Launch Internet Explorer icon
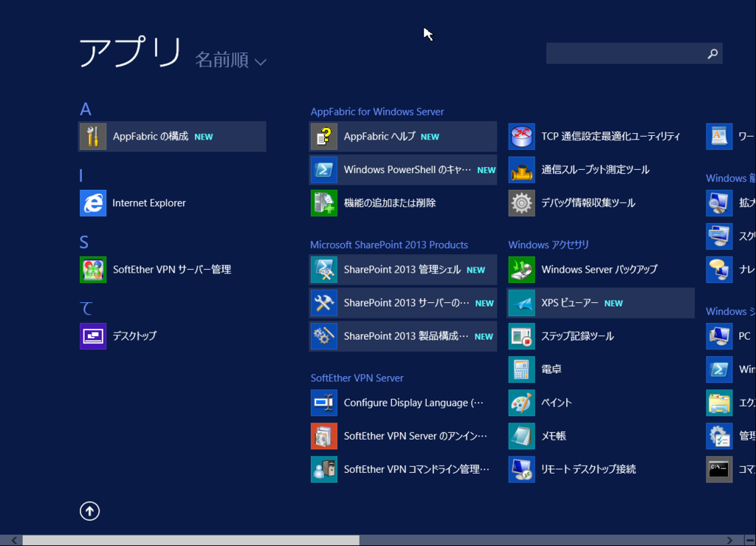The width and height of the screenshot is (756, 546). (93, 203)
